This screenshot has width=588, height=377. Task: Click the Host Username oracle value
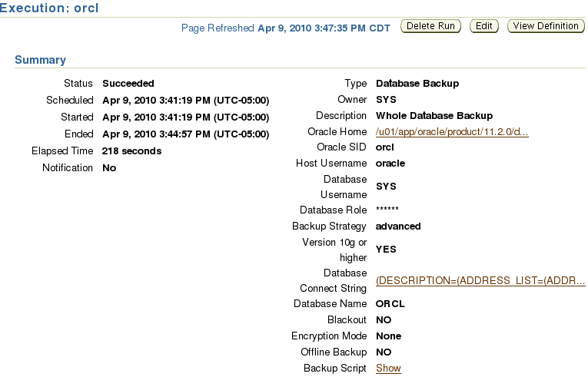click(390, 164)
